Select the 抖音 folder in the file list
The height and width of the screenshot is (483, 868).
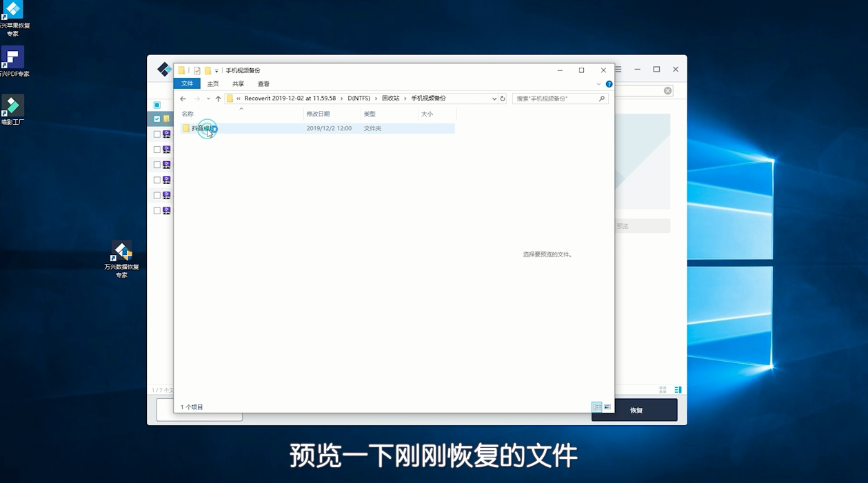pos(317,128)
